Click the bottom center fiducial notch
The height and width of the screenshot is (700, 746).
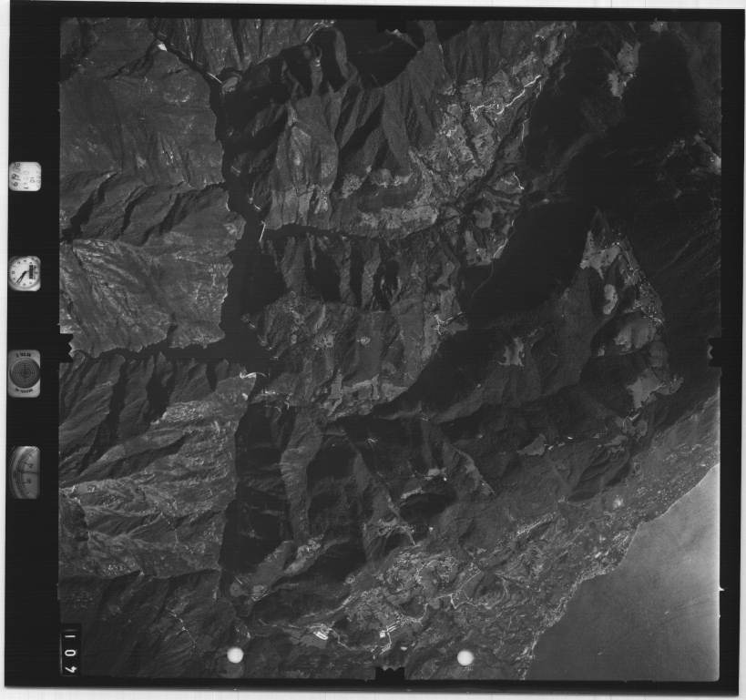coord(390,675)
